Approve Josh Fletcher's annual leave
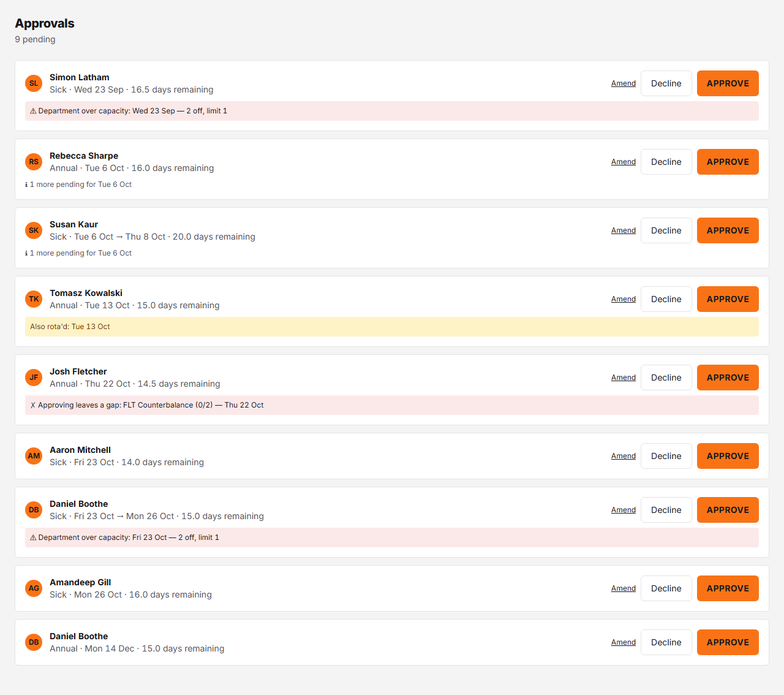784x695 pixels. point(728,378)
